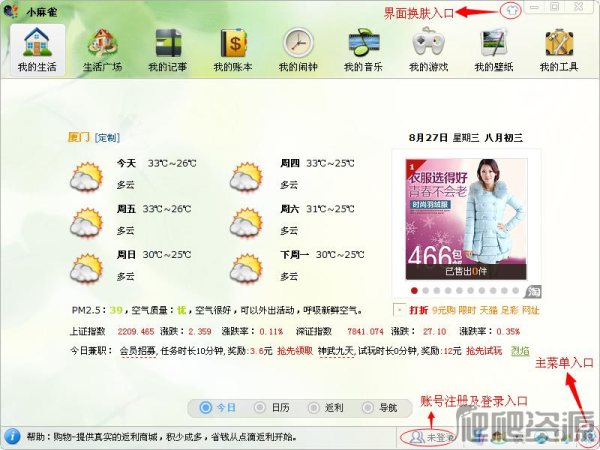Image resolution: width=600 pixels, height=450 pixels.
Task: Open the 网址 link
Action: [530, 310]
